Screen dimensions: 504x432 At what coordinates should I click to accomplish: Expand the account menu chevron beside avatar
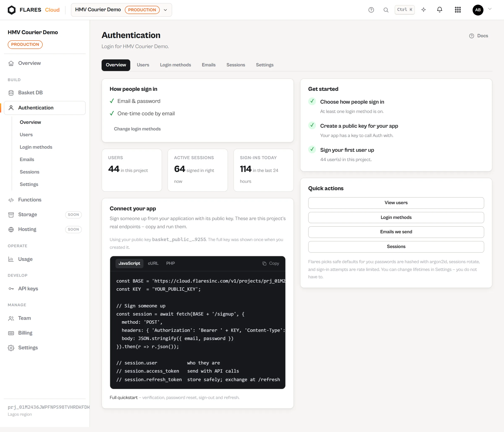tap(490, 9)
